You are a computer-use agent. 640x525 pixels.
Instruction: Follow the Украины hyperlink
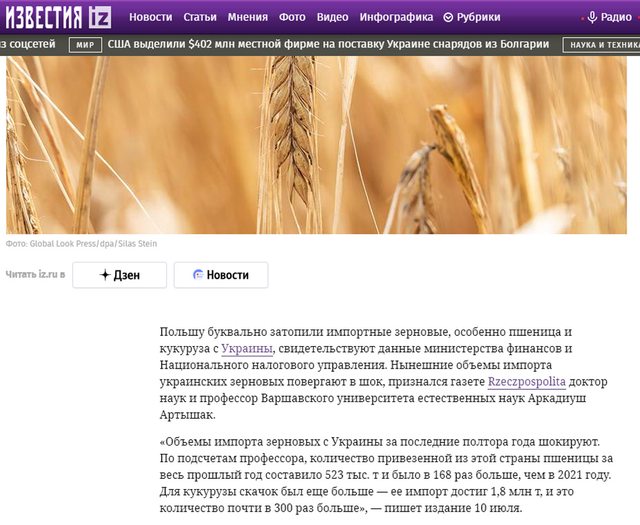click(247, 349)
